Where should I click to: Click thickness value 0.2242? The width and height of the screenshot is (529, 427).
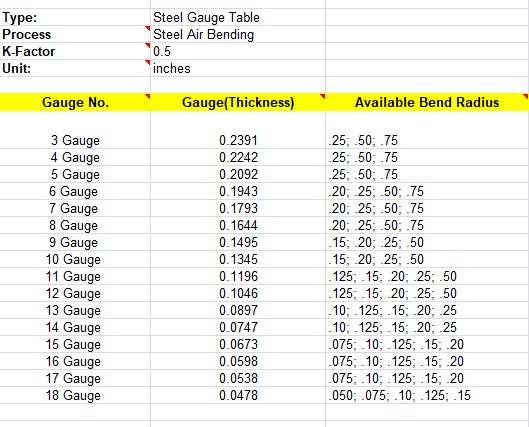238,157
